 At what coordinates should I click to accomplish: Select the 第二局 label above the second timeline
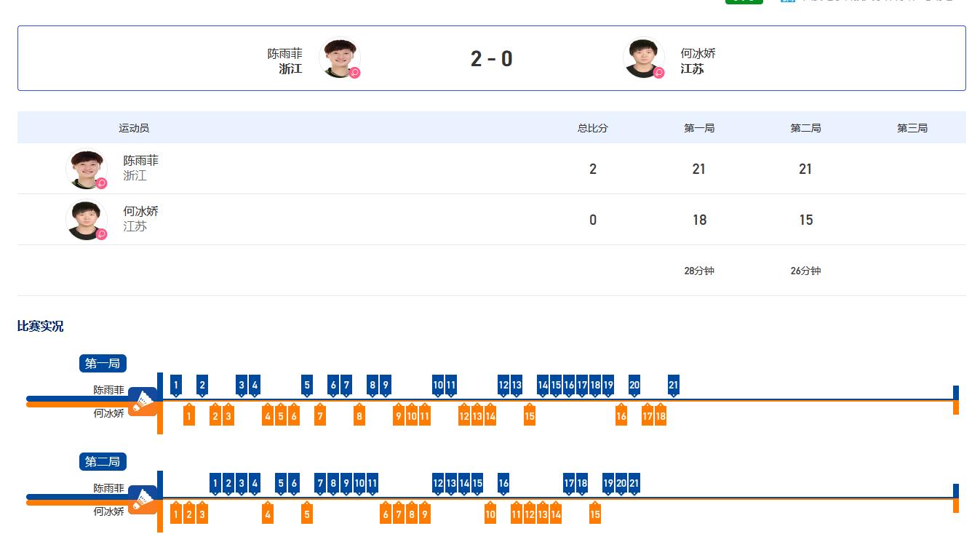click(103, 461)
